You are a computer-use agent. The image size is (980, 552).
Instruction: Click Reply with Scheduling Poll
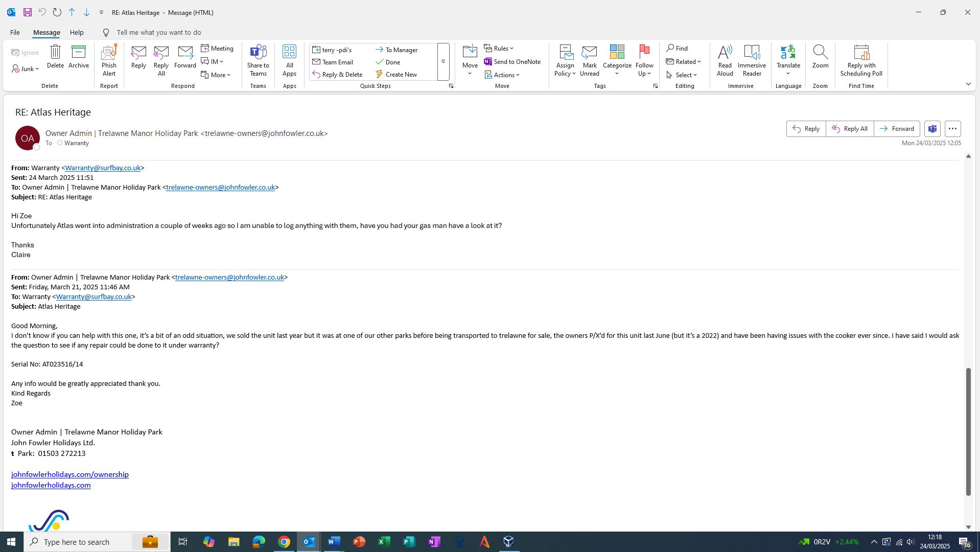pos(861,60)
